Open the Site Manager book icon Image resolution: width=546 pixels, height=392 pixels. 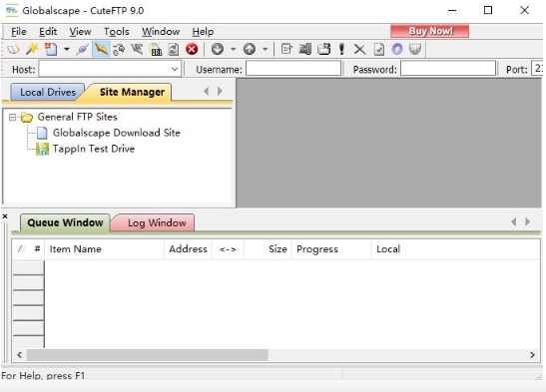click(x=13, y=49)
